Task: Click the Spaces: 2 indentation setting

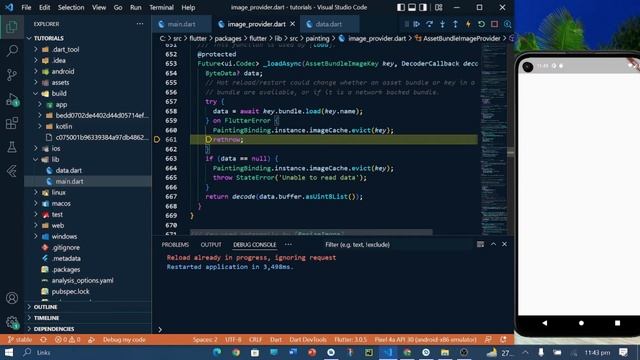Action: coord(205,339)
